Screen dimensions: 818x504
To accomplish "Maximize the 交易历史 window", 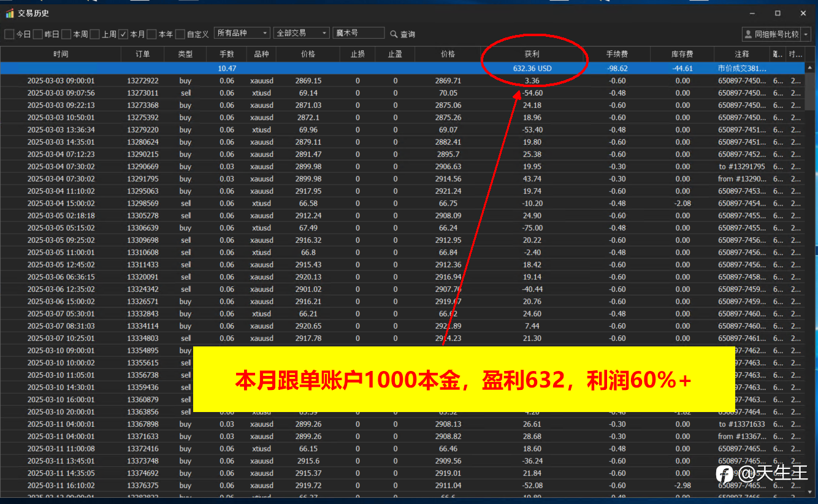I will tap(778, 13).
